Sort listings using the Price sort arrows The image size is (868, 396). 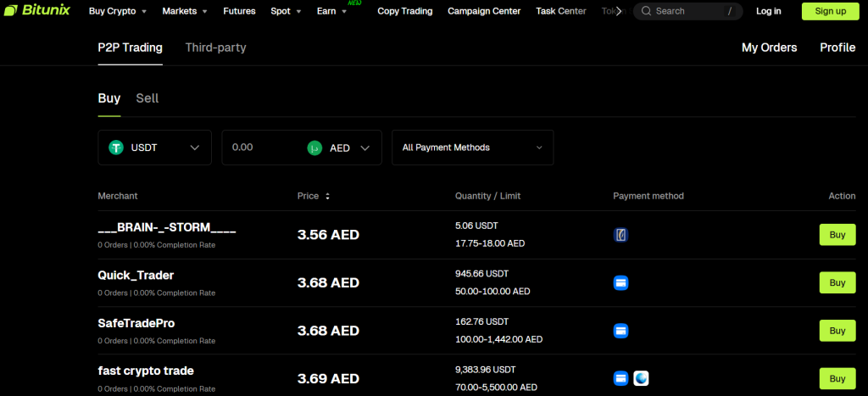[328, 196]
